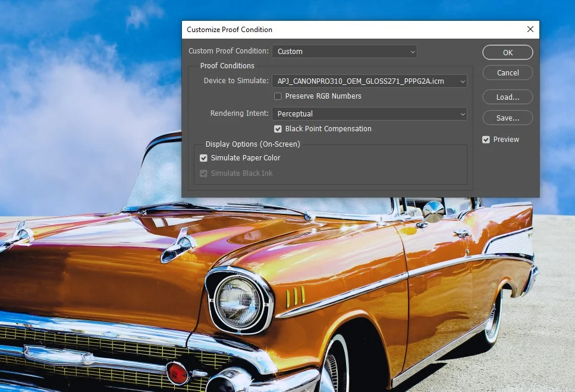Click the chrome side mirror on the car
This screenshot has height=392, width=575.
pos(432,212)
